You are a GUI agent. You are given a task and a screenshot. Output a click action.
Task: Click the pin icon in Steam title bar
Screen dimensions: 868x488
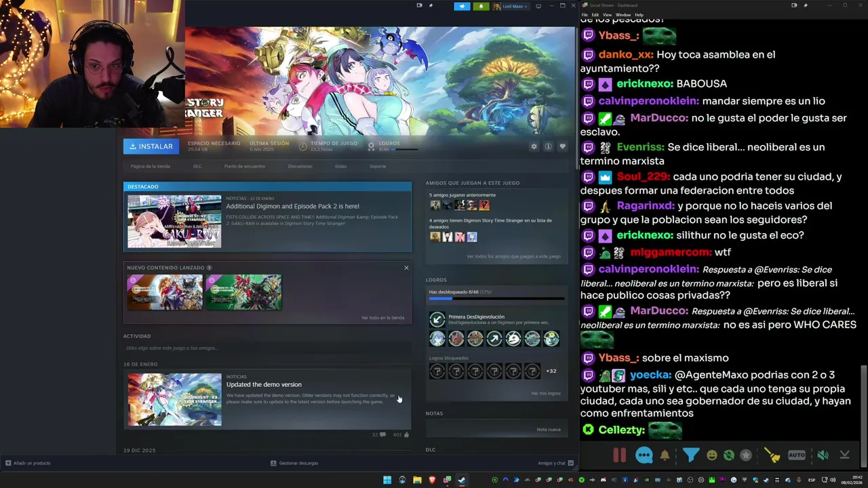pos(431,5)
